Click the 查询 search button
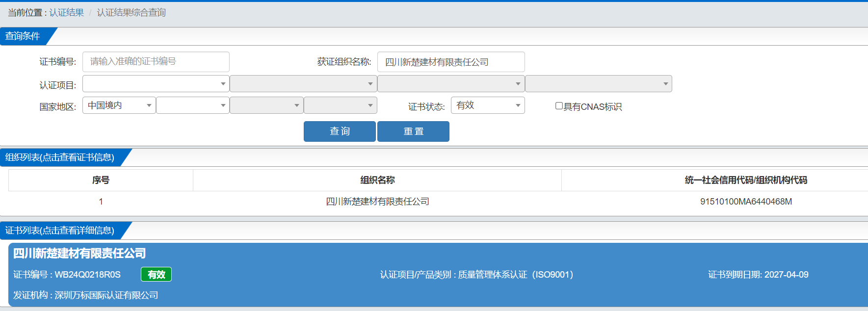The width and height of the screenshot is (868, 311). click(x=340, y=131)
